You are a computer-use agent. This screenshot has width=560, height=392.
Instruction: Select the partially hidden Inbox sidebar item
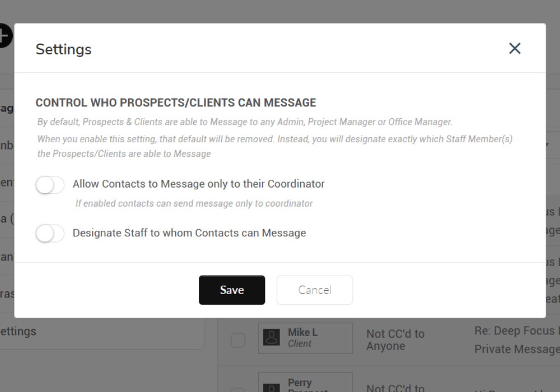tap(7, 145)
